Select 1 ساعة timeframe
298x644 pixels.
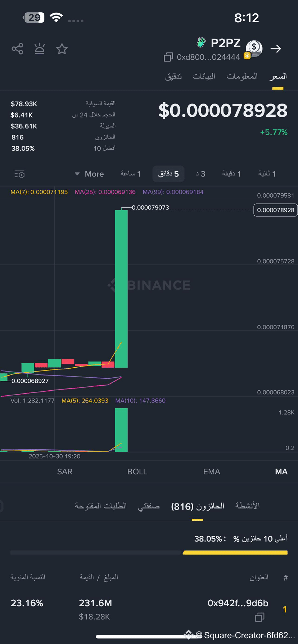[131, 174]
